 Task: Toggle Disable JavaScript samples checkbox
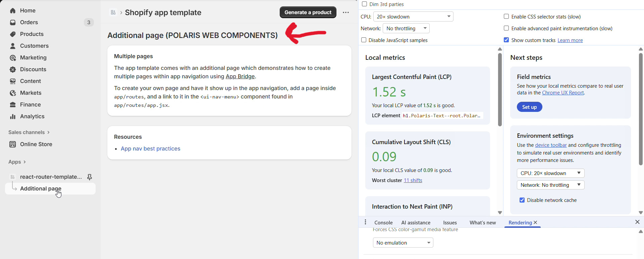364,40
